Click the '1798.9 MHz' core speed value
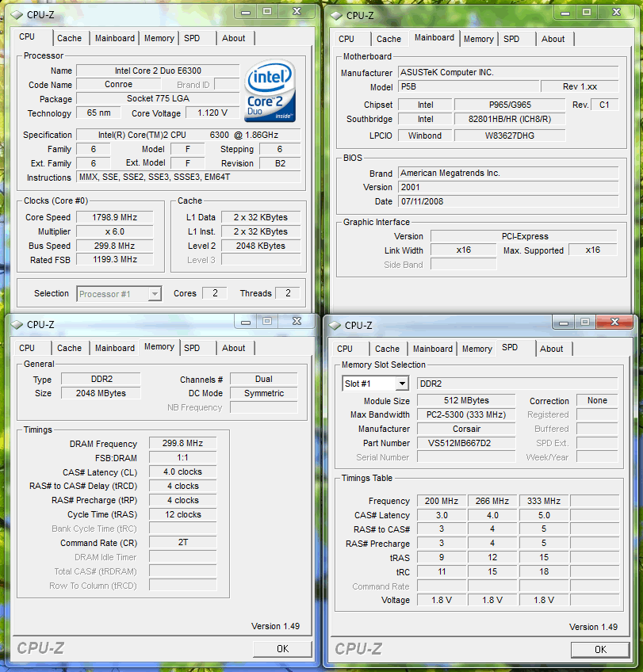Image resolution: width=643 pixels, height=672 pixels. point(114,217)
